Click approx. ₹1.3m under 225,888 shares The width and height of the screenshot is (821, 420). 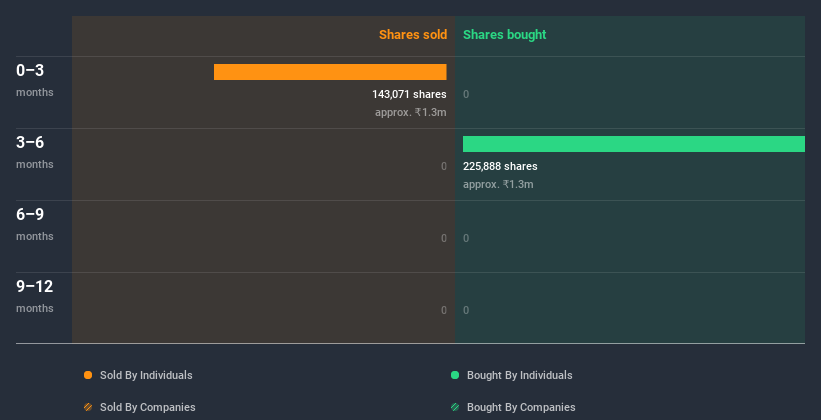(x=498, y=184)
